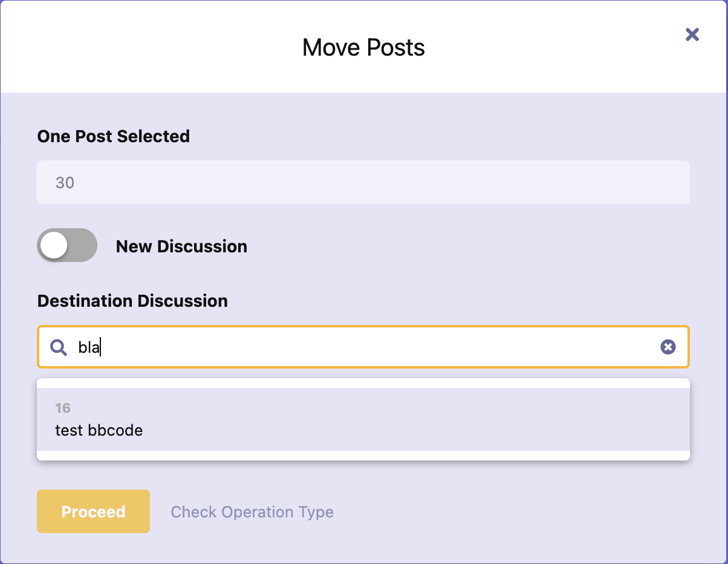Image resolution: width=728 pixels, height=564 pixels.
Task: Click the selected post field showing 30
Action: tap(363, 182)
